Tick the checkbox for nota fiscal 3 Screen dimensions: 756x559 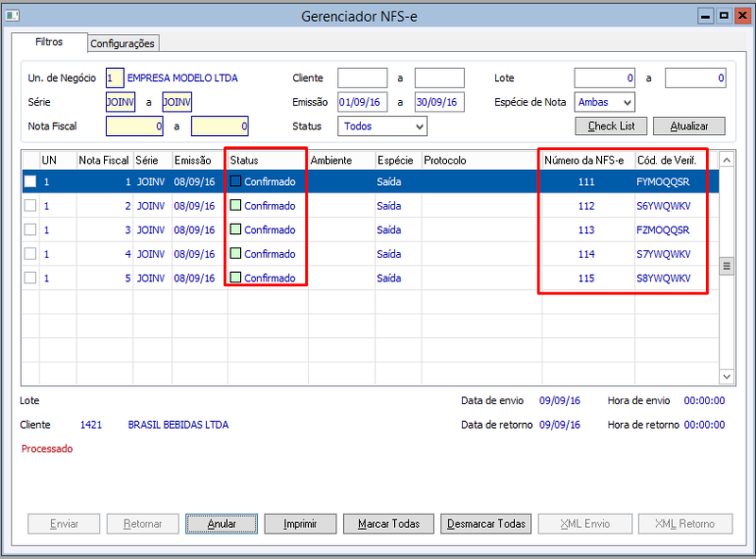pyautogui.click(x=30, y=229)
